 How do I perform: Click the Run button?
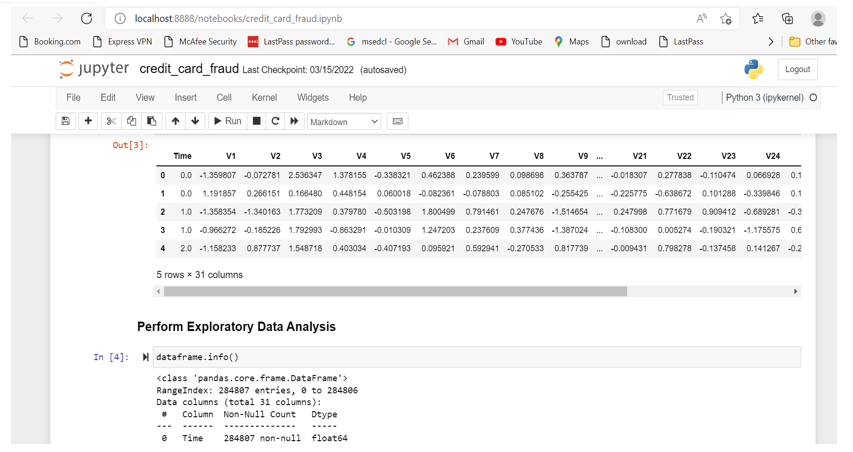click(227, 121)
